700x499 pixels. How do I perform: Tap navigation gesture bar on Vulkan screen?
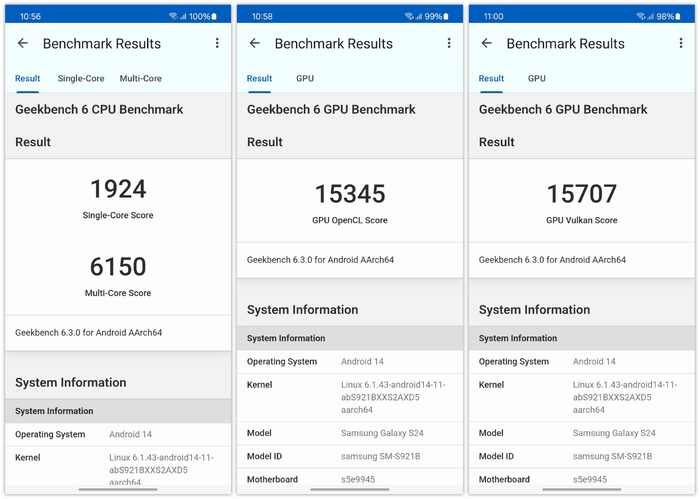tap(582, 490)
